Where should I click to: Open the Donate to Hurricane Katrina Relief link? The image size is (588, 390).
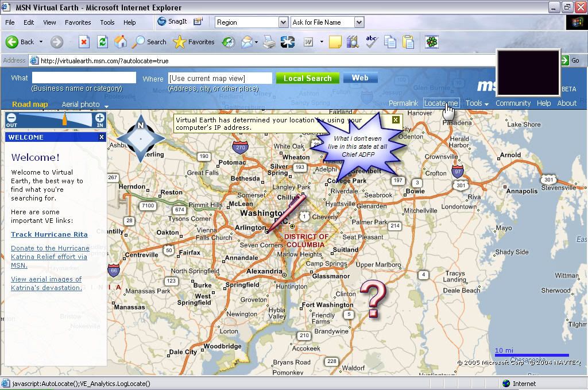51,257
